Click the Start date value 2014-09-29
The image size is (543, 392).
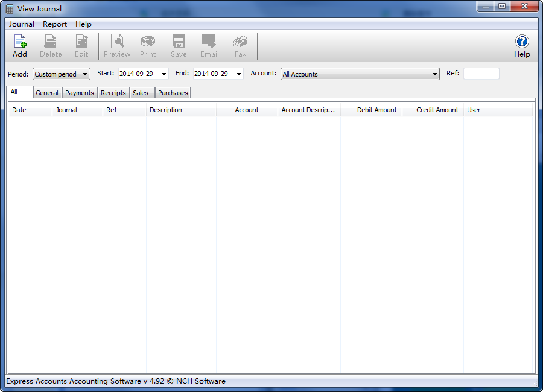tap(136, 74)
